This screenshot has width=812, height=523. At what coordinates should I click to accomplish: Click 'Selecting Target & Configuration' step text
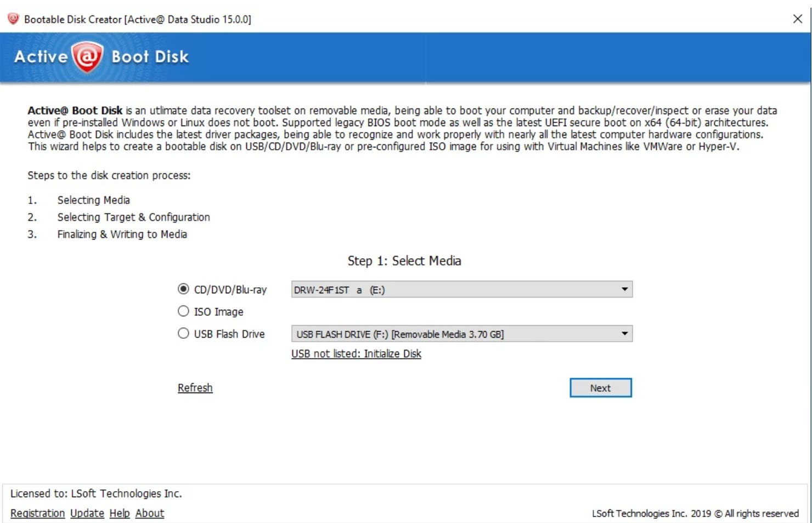click(134, 217)
